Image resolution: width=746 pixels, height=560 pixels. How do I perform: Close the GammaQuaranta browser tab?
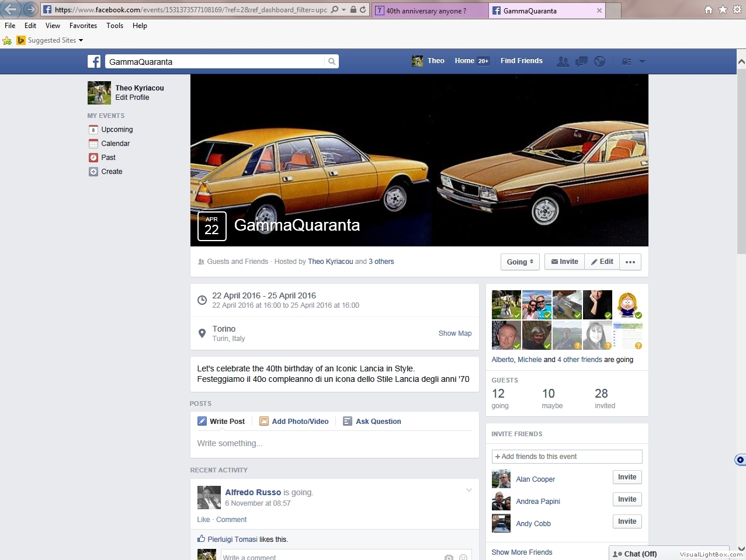coord(599,11)
